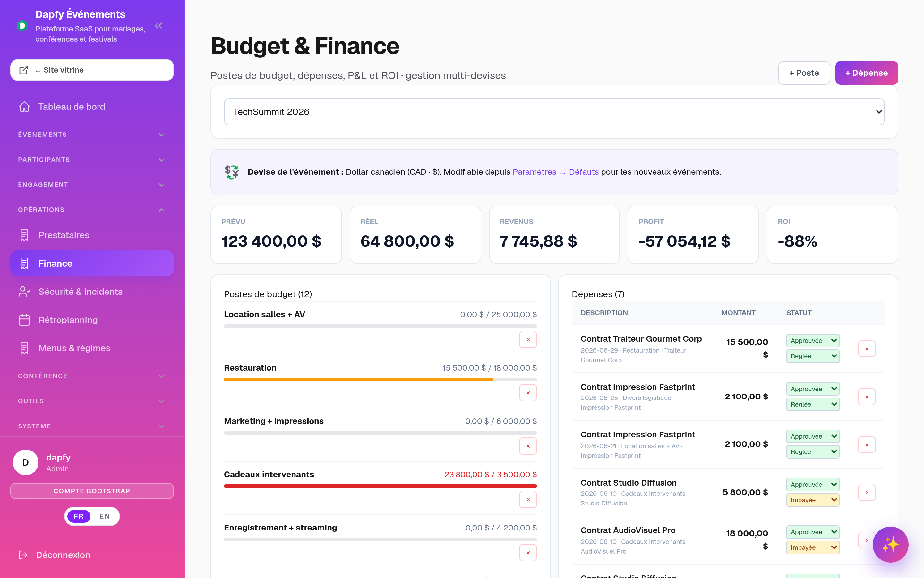Click the Restauration orange progress bar
924x578 pixels.
(380, 380)
